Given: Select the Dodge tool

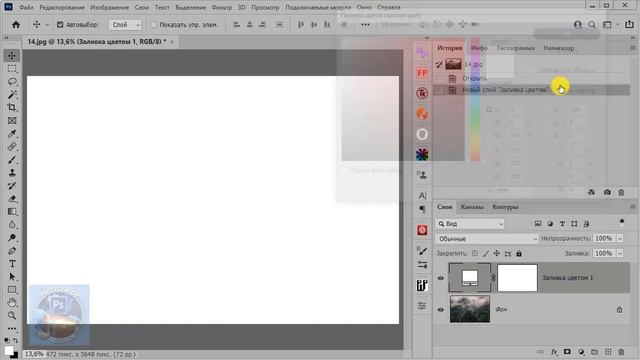Looking at the screenshot, I should pos(12,238).
